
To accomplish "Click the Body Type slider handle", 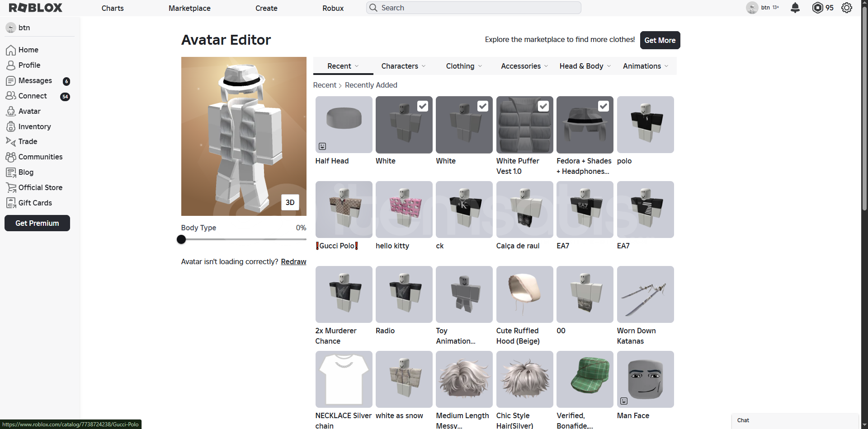I will click(181, 239).
